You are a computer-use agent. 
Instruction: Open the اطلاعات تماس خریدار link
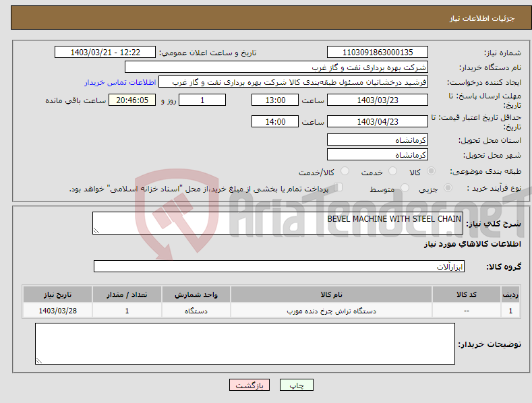click(120, 82)
